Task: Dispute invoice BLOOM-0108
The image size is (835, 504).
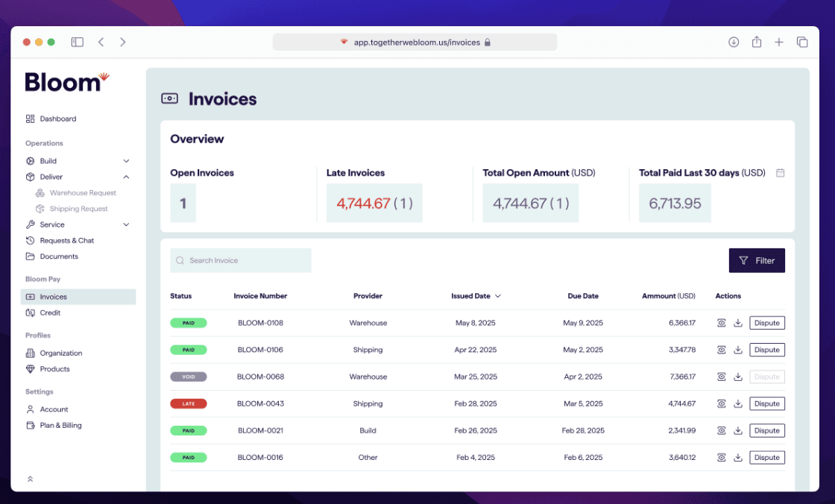Action: coord(767,323)
